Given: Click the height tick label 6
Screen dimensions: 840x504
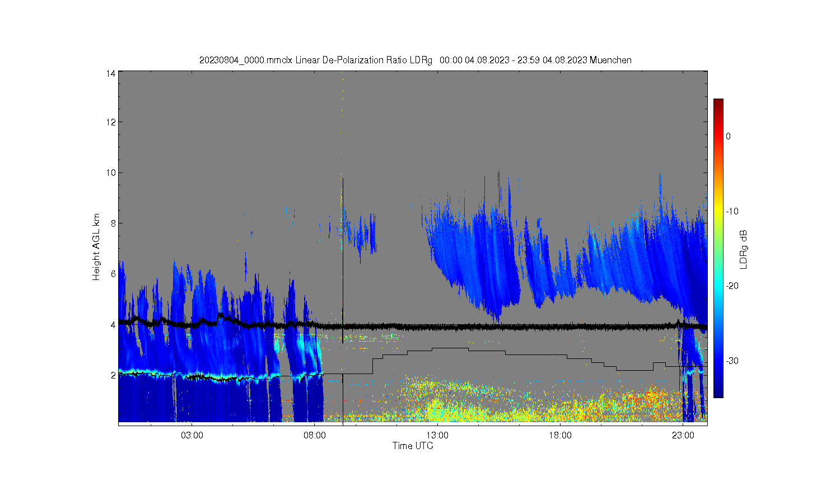Looking at the screenshot, I should pos(113,274).
